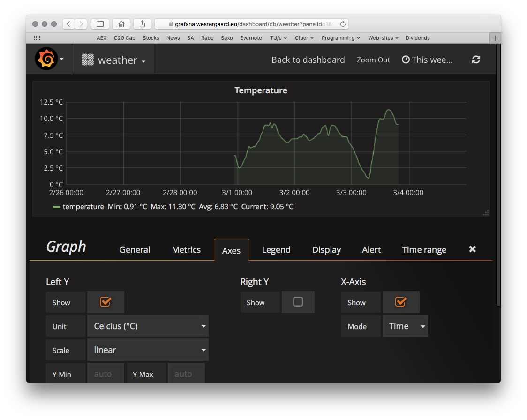Click the temperature legend color swatch
The image size is (527, 420).
pyautogui.click(x=57, y=207)
